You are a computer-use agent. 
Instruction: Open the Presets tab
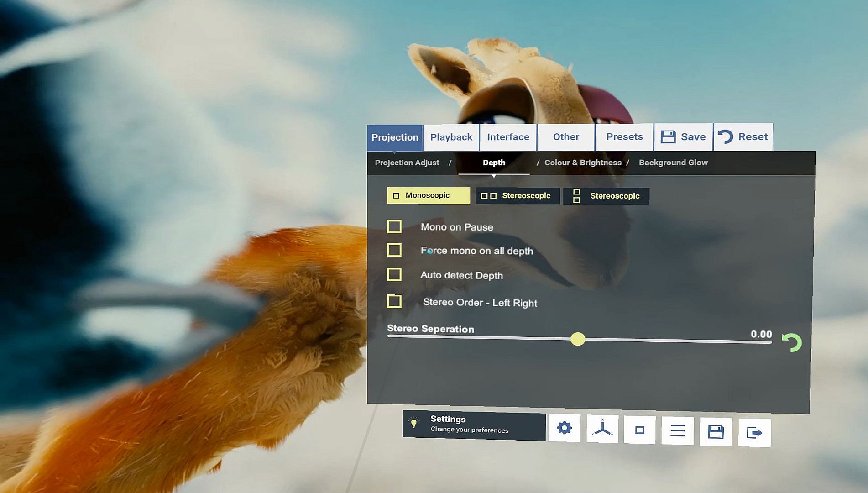coord(624,136)
